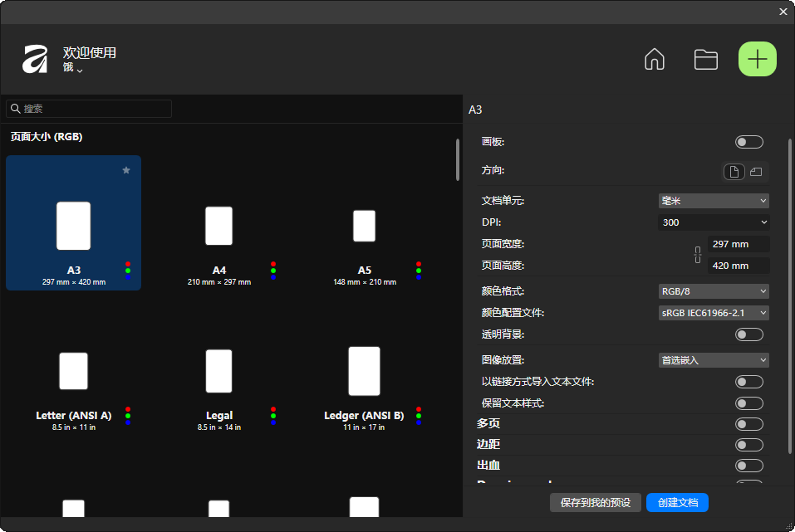This screenshot has width=795, height=532.
Task: Click the 方向 orientation label
Action: tap(493, 170)
